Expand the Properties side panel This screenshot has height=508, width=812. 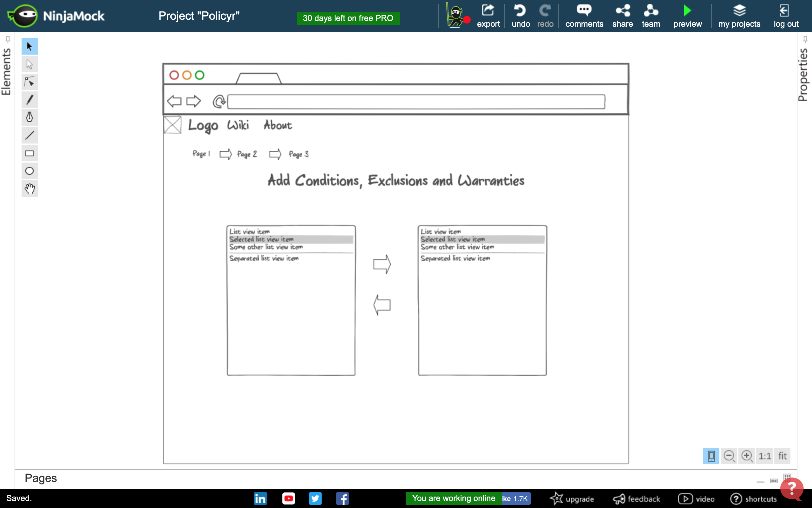(803, 75)
